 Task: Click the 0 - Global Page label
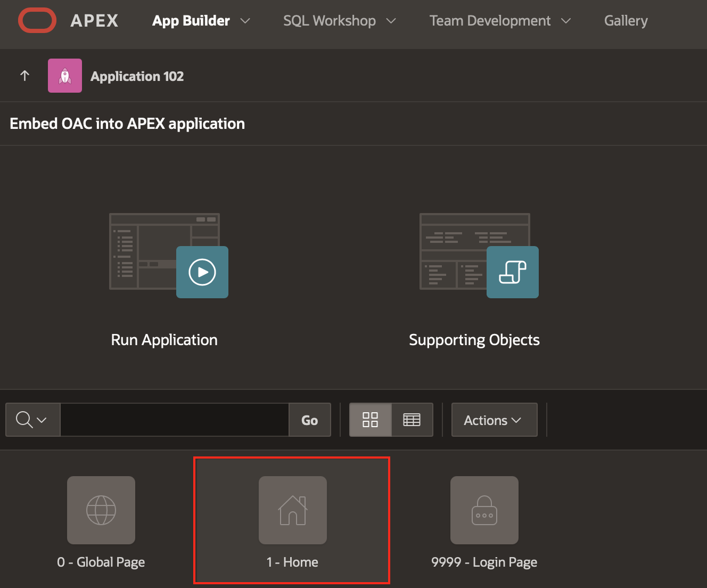point(101,562)
